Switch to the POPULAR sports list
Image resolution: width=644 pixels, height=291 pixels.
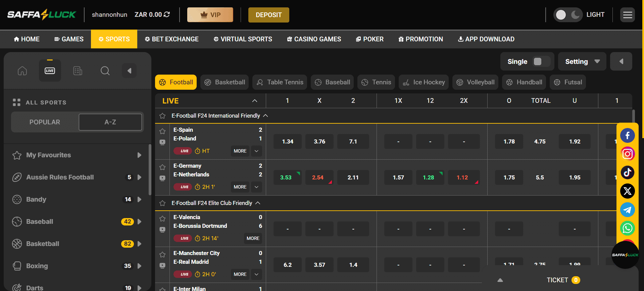45,122
